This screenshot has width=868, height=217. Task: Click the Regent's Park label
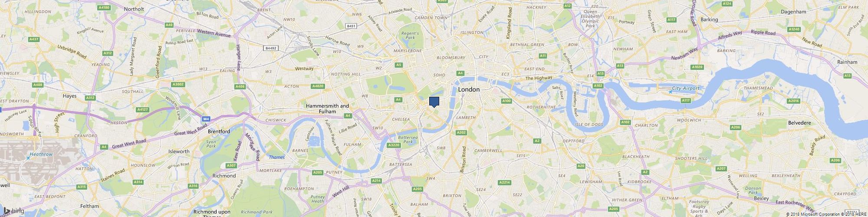(410, 35)
